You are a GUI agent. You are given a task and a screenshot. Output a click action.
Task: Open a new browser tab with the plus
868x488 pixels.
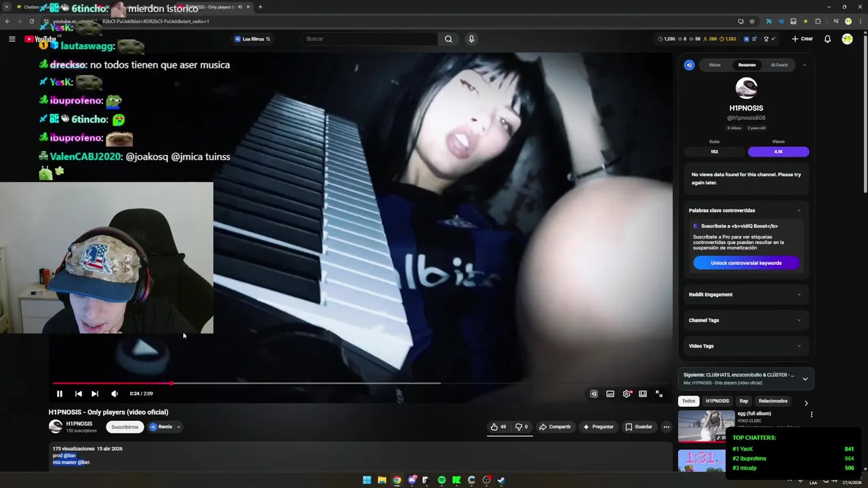point(260,7)
